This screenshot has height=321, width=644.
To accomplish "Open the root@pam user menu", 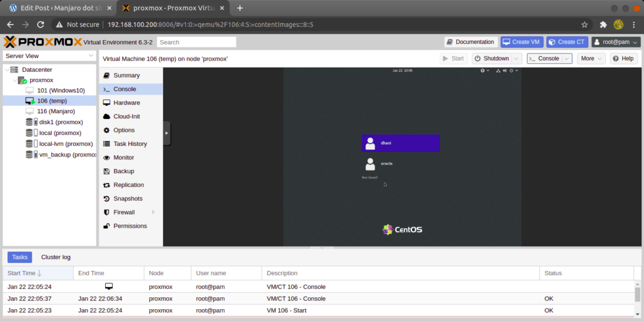I will click(x=616, y=42).
